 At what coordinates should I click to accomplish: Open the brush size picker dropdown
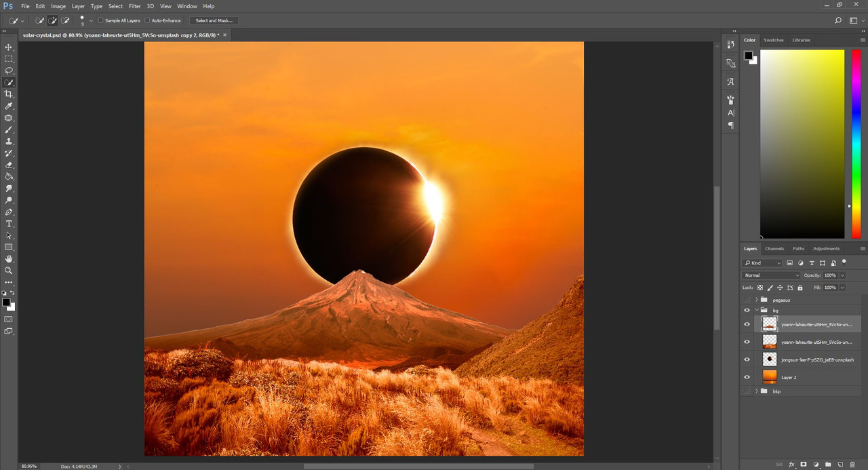coord(91,20)
